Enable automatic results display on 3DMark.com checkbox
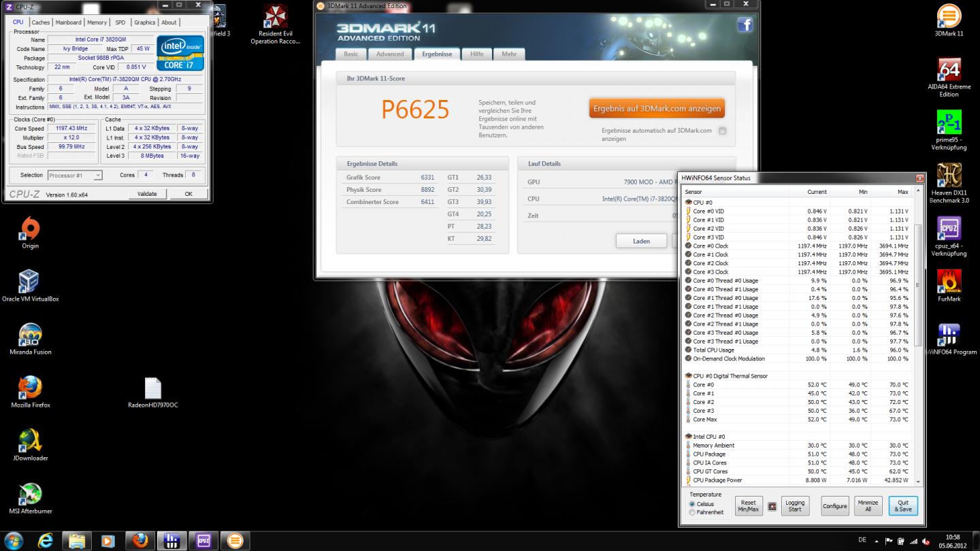 [x=722, y=131]
